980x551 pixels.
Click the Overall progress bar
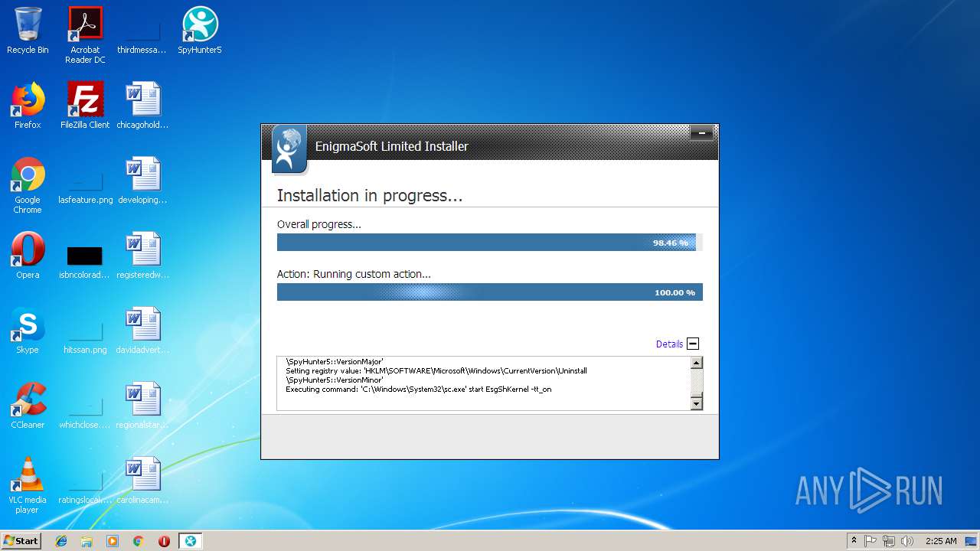click(x=490, y=243)
